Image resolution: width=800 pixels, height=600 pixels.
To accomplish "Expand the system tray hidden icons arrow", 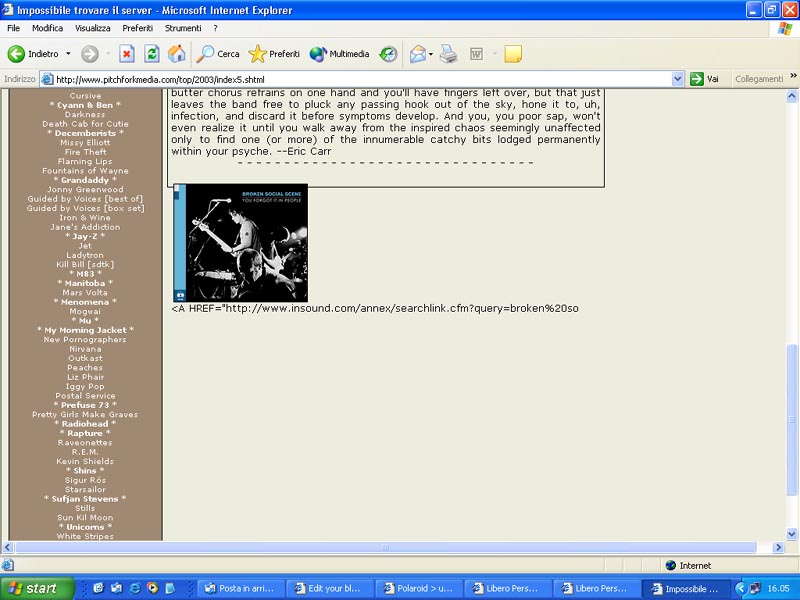I will pos(740,588).
